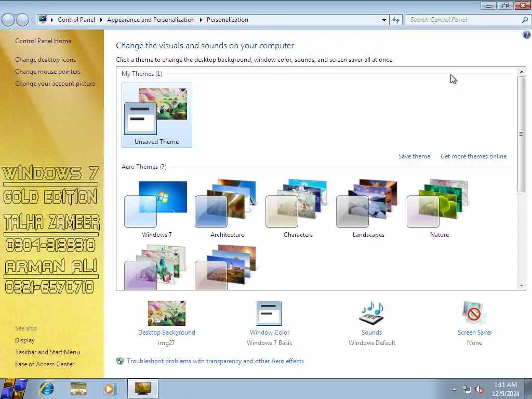
Task: Open the address bar history dropdown
Action: coord(384,20)
